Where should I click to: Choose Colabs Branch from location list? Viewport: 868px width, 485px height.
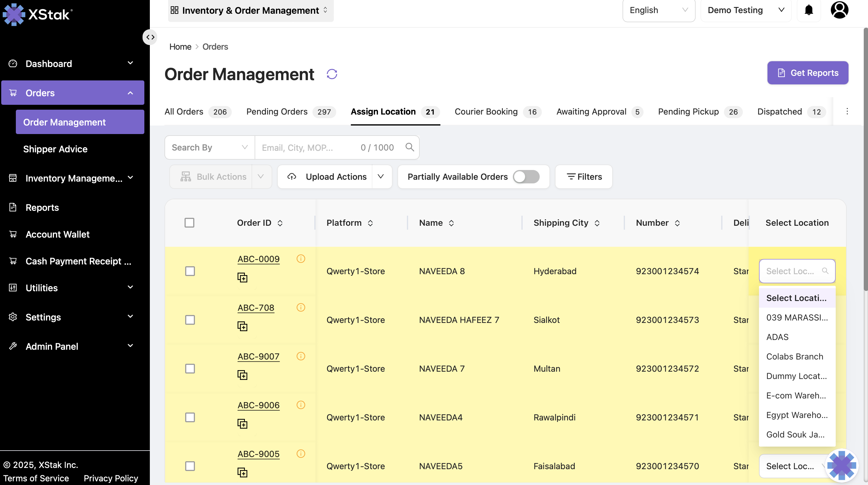pyautogui.click(x=797, y=356)
